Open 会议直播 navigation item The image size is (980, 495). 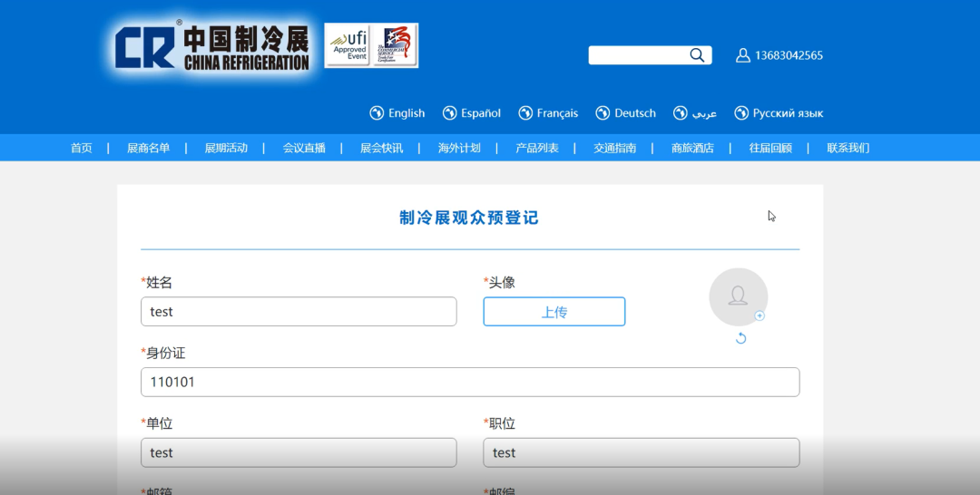pos(304,148)
